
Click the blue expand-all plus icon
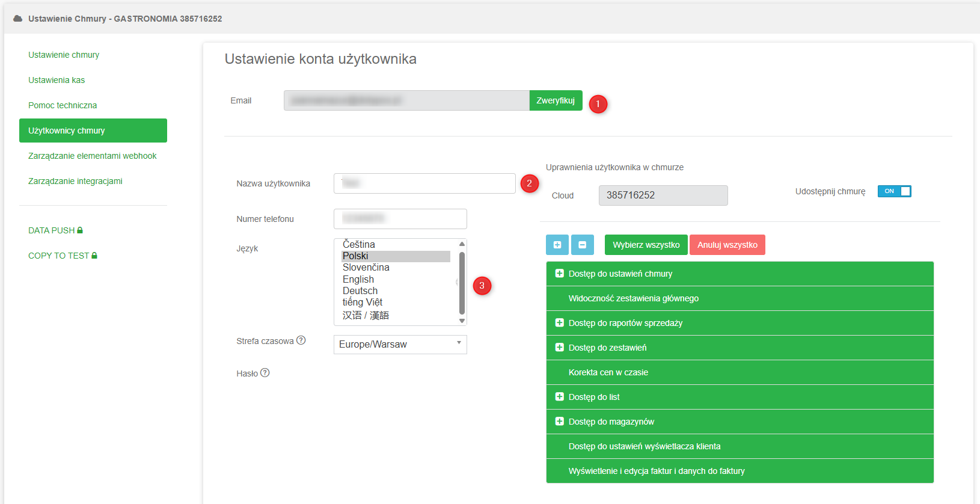click(x=557, y=245)
